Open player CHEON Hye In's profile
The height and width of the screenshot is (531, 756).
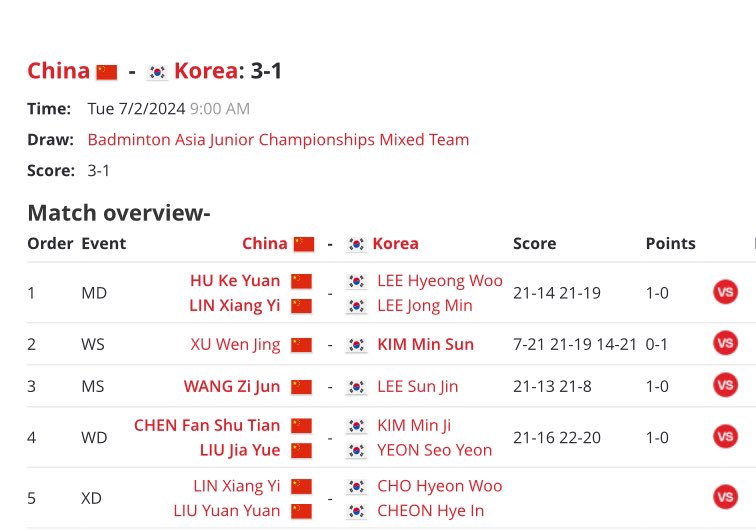(431, 510)
